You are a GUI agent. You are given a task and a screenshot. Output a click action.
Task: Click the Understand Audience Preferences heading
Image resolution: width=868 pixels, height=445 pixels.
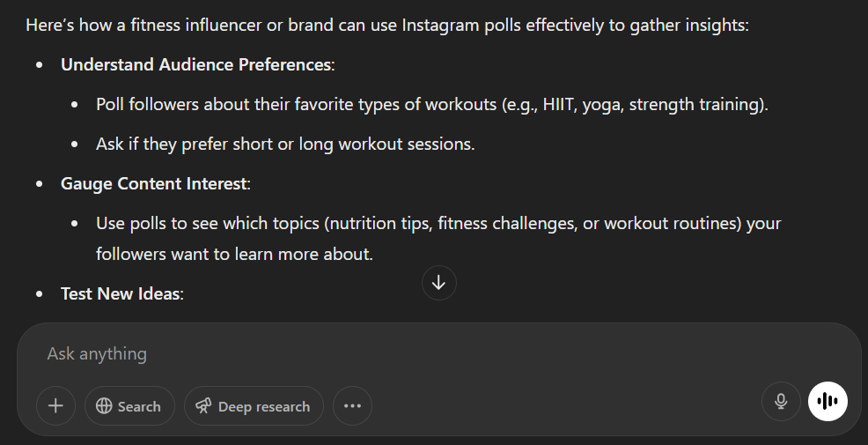197,65
